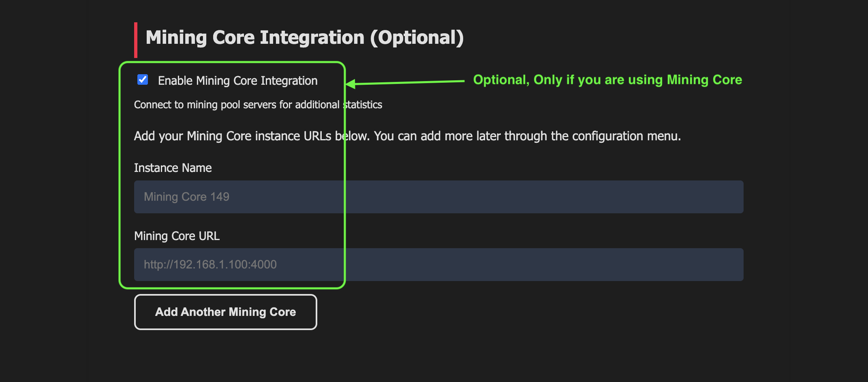Focus the Instance Name input field
868x382 pixels.
coord(438,197)
